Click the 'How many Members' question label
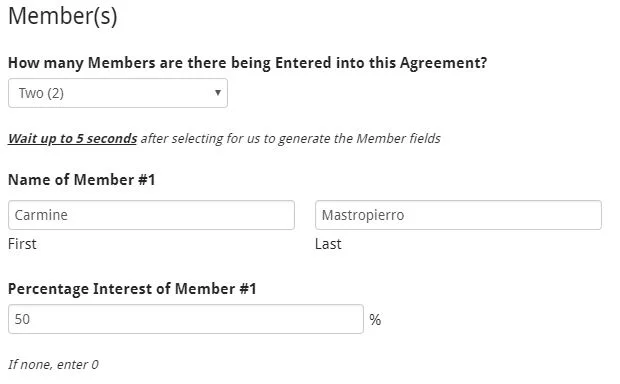620x384 pixels. pos(248,63)
